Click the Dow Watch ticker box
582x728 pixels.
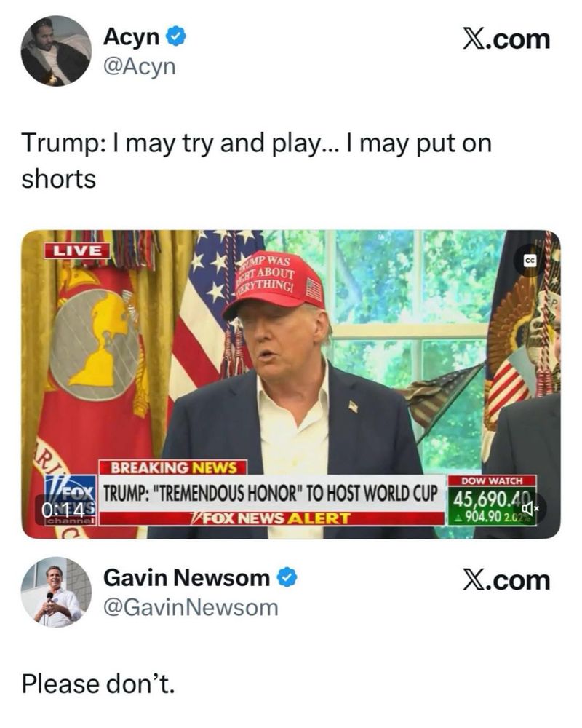[492, 500]
